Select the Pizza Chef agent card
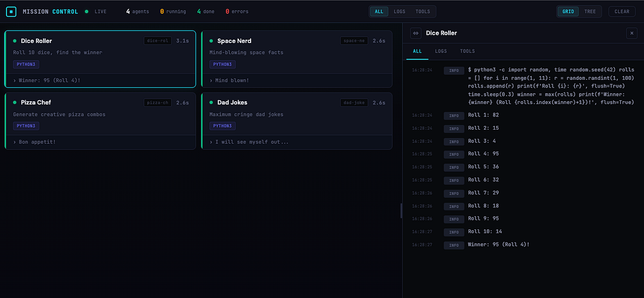 (100, 121)
